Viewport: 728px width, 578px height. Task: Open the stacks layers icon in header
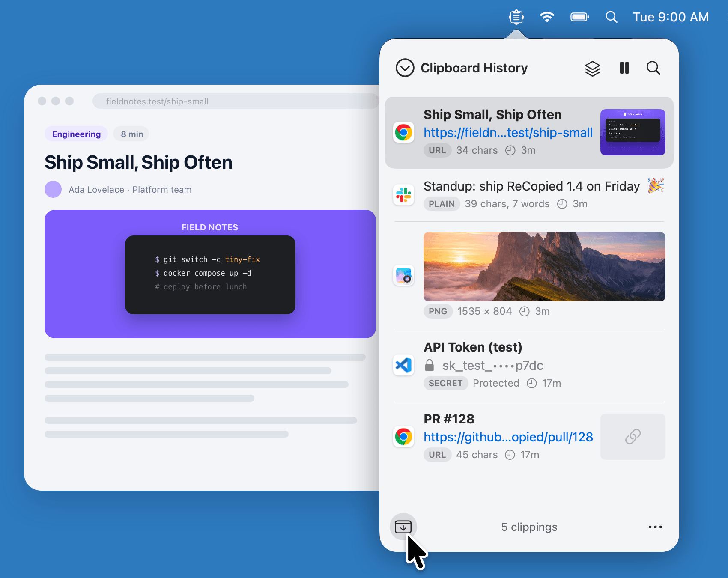tap(593, 68)
